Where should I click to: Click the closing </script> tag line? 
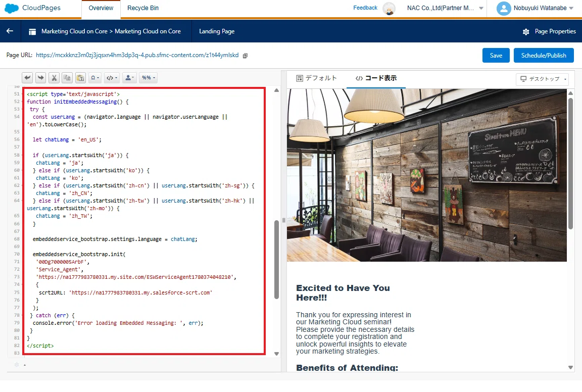coord(40,346)
